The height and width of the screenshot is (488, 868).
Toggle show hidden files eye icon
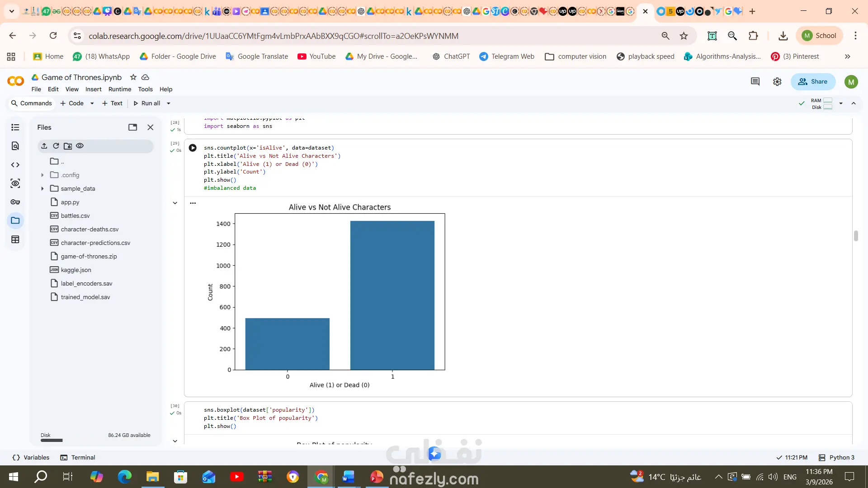tap(80, 146)
